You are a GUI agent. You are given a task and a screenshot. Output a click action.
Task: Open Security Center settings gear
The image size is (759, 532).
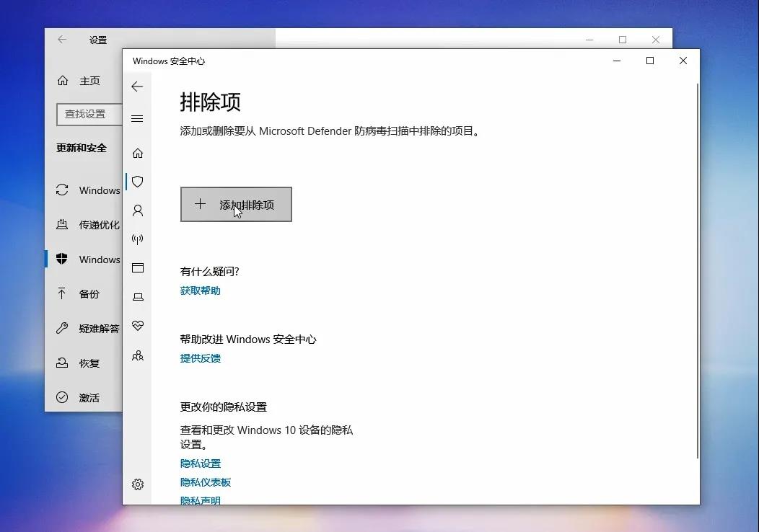(x=138, y=484)
